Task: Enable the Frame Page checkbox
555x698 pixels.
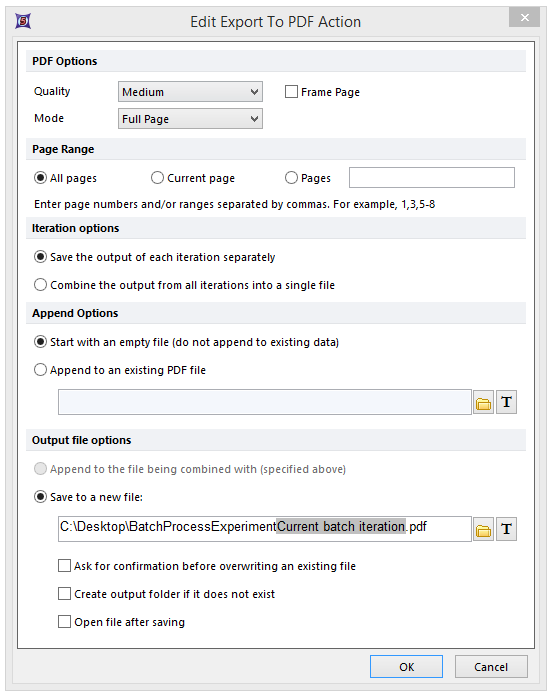Action: click(x=291, y=92)
